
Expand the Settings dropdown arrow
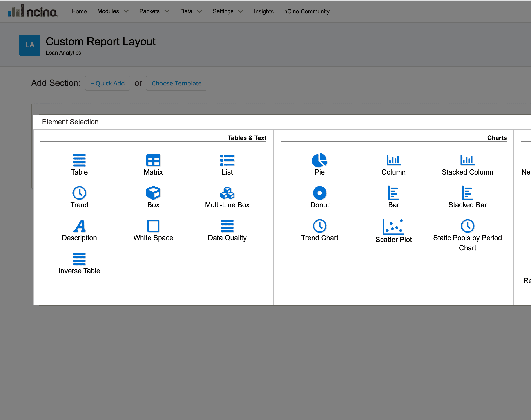[240, 11]
